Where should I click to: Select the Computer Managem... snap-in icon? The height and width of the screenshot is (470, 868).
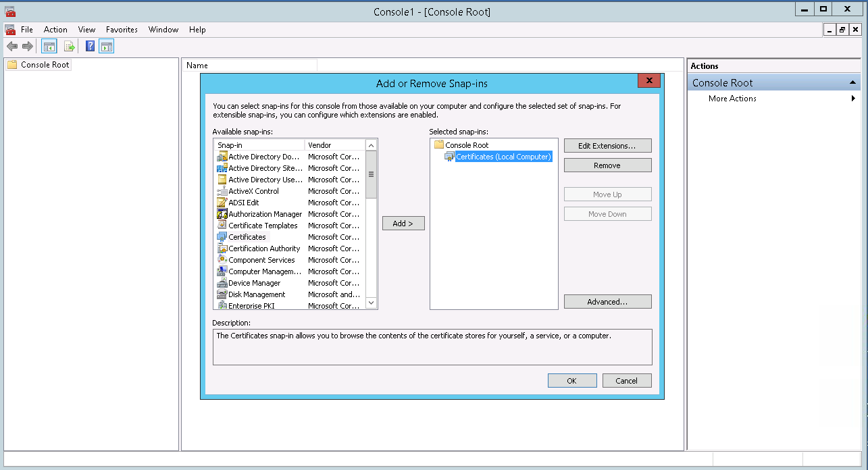point(222,271)
